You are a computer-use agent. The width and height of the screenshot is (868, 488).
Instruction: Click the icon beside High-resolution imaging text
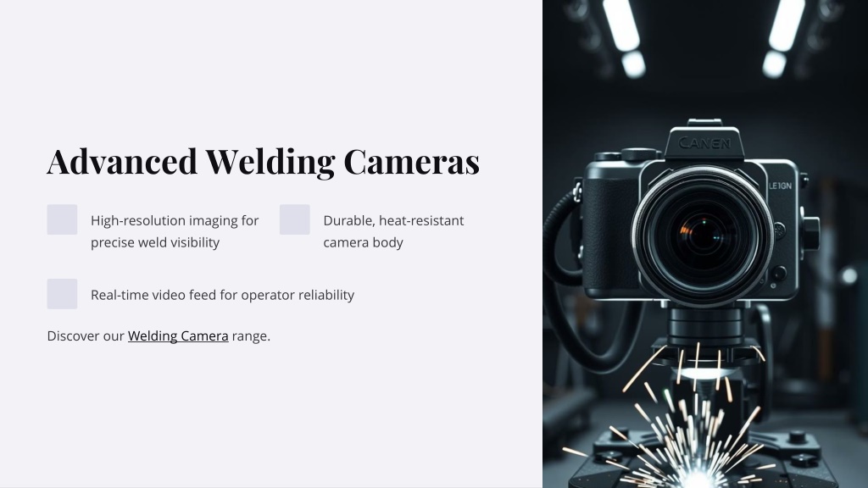62,219
